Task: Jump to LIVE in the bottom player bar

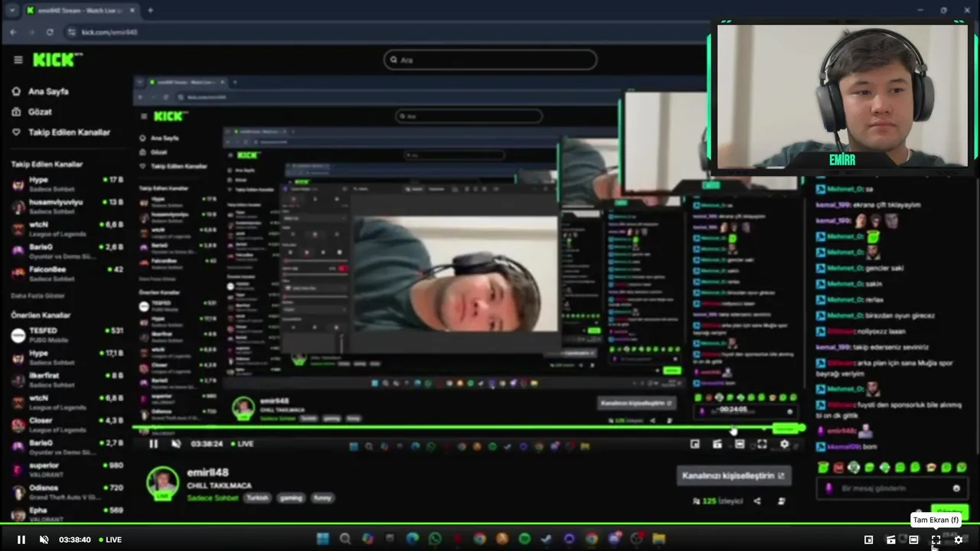Action: pyautogui.click(x=110, y=540)
